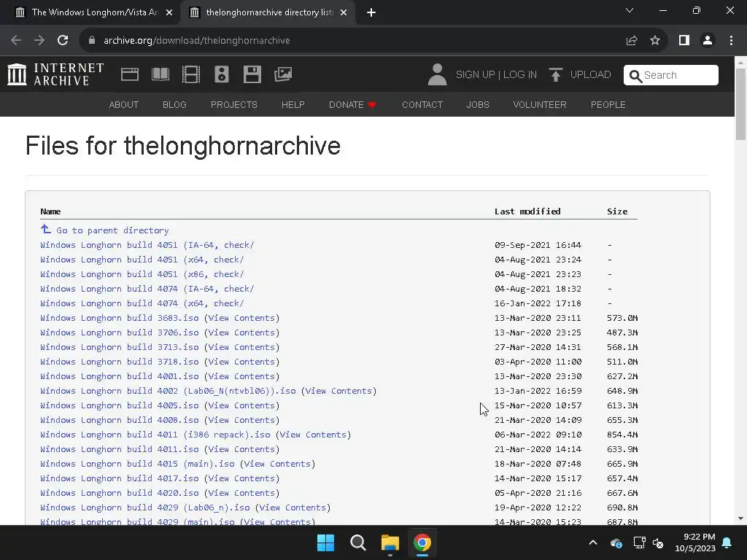Open build 4074 (x64, check folder
Image resolution: width=747 pixels, height=560 pixels.
[x=142, y=303]
